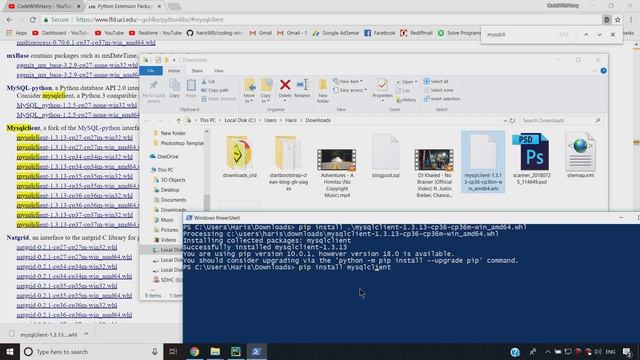The width and height of the screenshot is (640, 360).
Task: Select the sitemap.xml file
Action: (580, 156)
